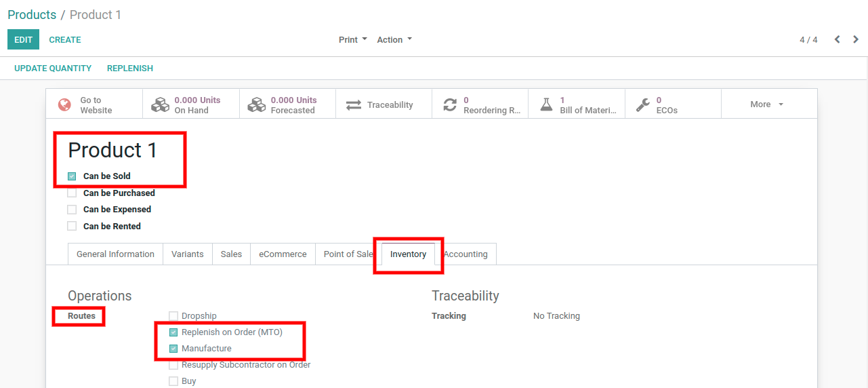This screenshot has height=388, width=868.
Task: Click the EDIT button
Action: point(24,39)
